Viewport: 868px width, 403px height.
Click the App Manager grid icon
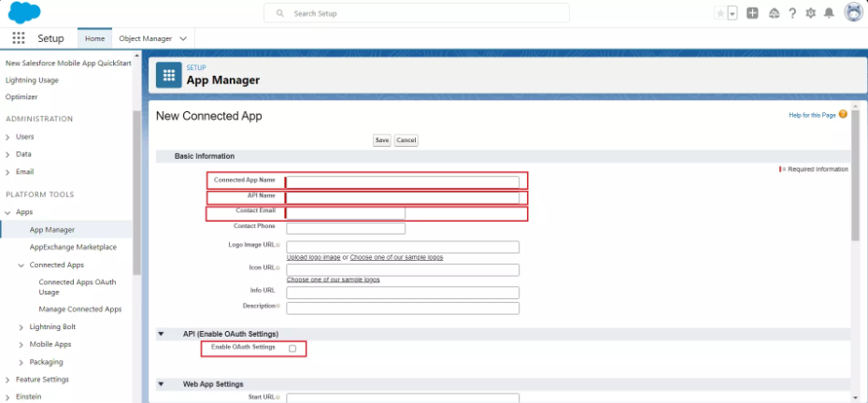[169, 75]
